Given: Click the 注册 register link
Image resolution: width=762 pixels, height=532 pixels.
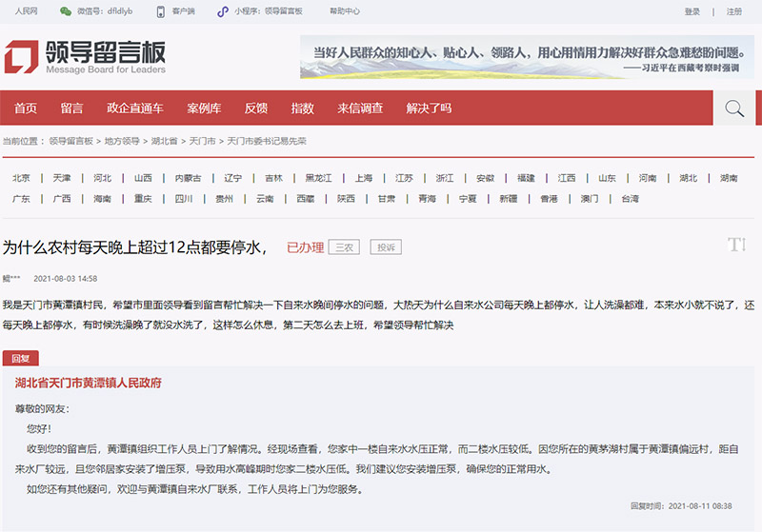Looking at the screenshot, I should point(734,12).
